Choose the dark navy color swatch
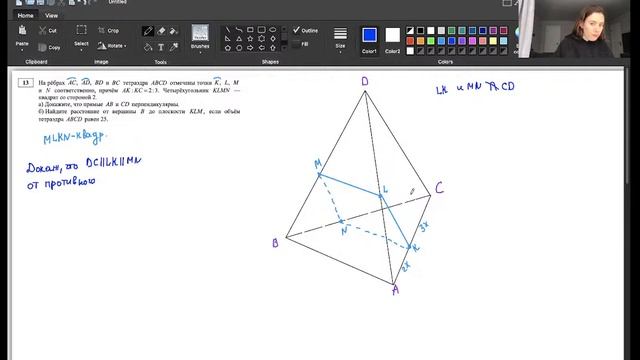The width and height of the screenshot is (640, 360). tap(483, 31)
